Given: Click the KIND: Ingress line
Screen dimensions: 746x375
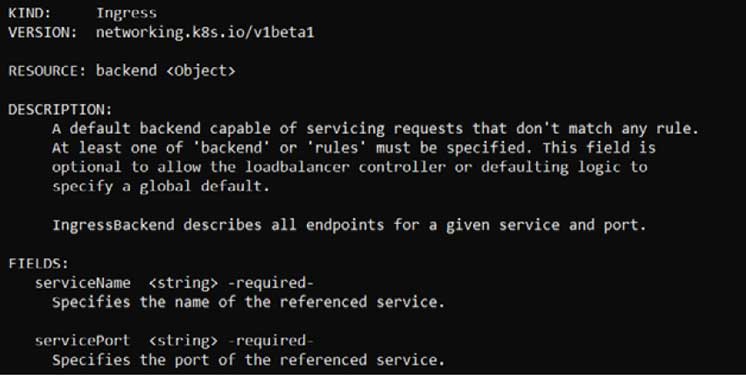Looking at the screenshot, I should tap(82, 13).
